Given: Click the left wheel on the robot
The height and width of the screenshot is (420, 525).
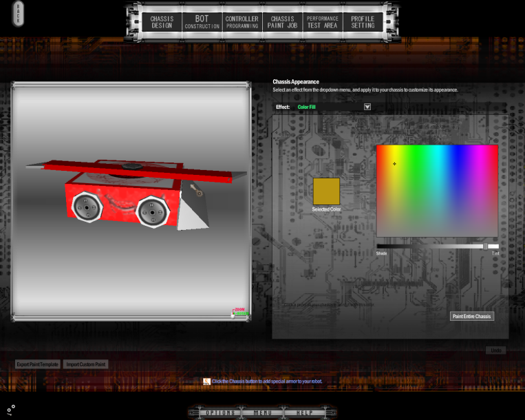Looking at the screenshot, I should click(x=87, y=207).
